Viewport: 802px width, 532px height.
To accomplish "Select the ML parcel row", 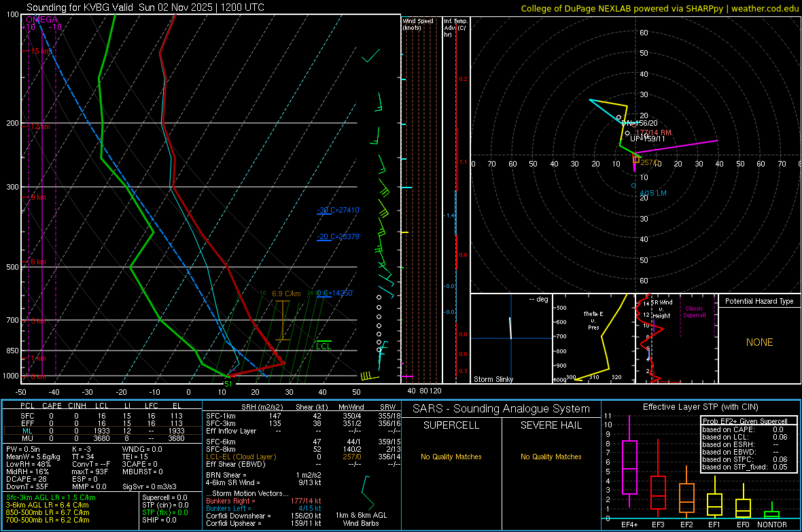I will tap(102, 431).
